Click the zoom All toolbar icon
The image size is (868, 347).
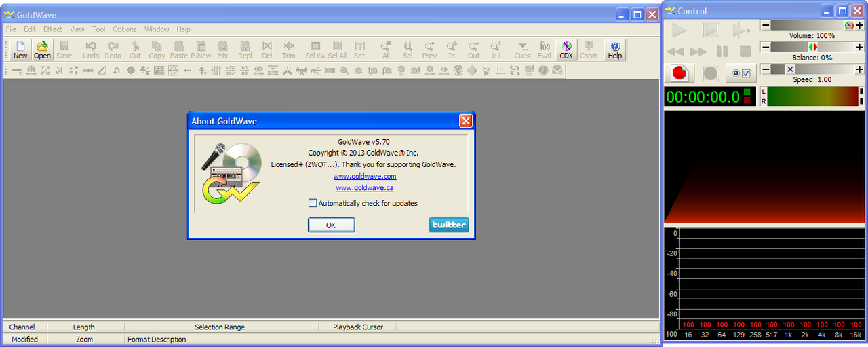386,50
